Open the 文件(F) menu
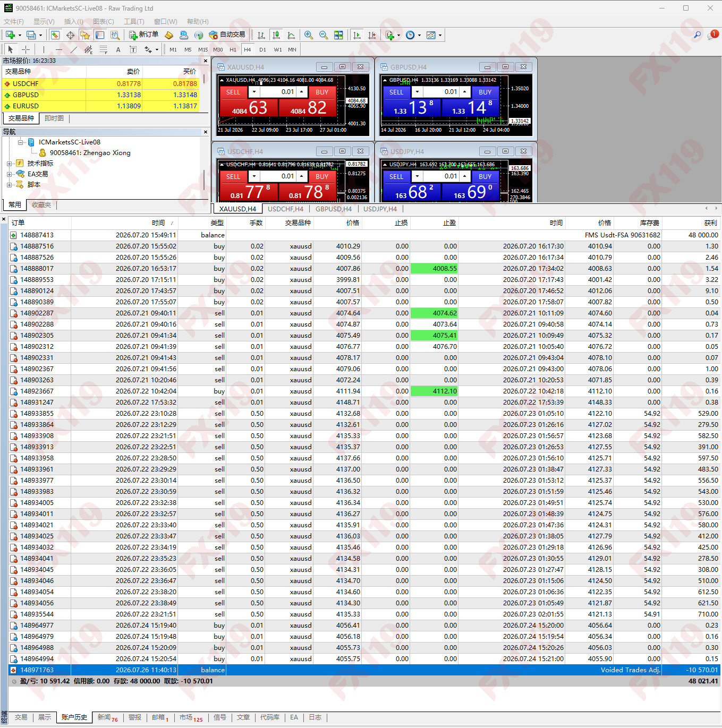 coord(14,22)
